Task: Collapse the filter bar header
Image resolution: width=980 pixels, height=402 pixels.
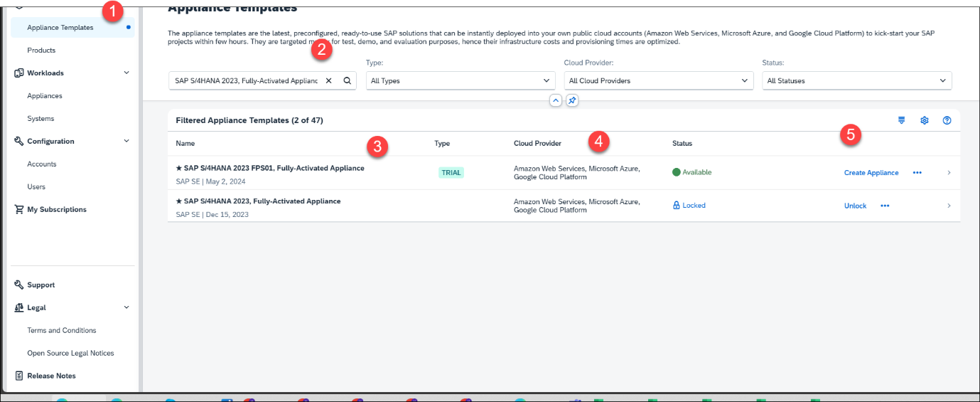Action: point(556,100)
